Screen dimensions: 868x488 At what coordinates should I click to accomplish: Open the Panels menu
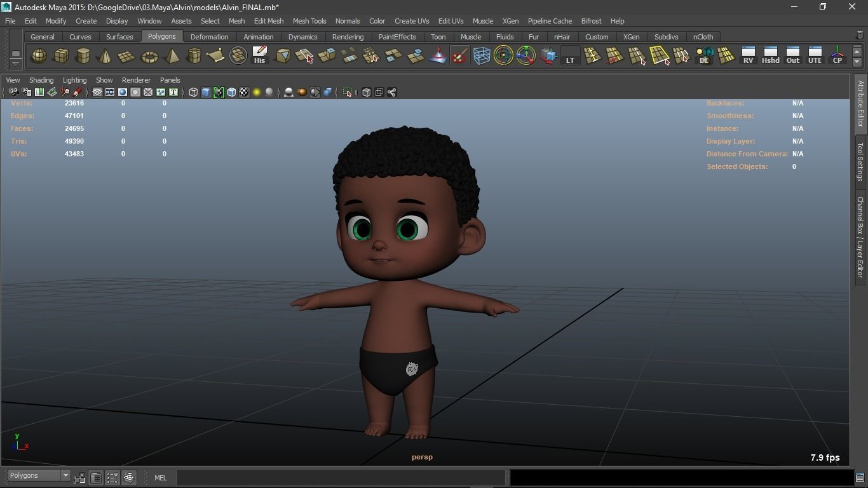170,80
